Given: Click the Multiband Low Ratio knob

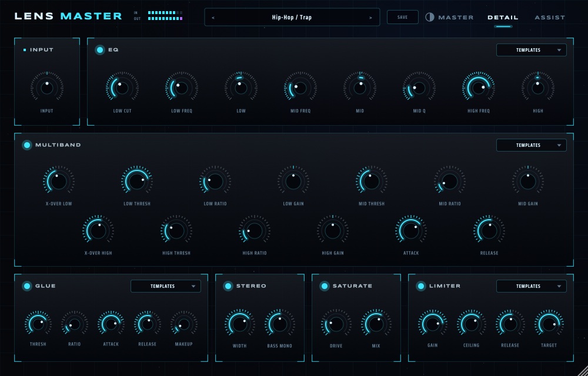Looking at the screenshot, I should 215,182.
